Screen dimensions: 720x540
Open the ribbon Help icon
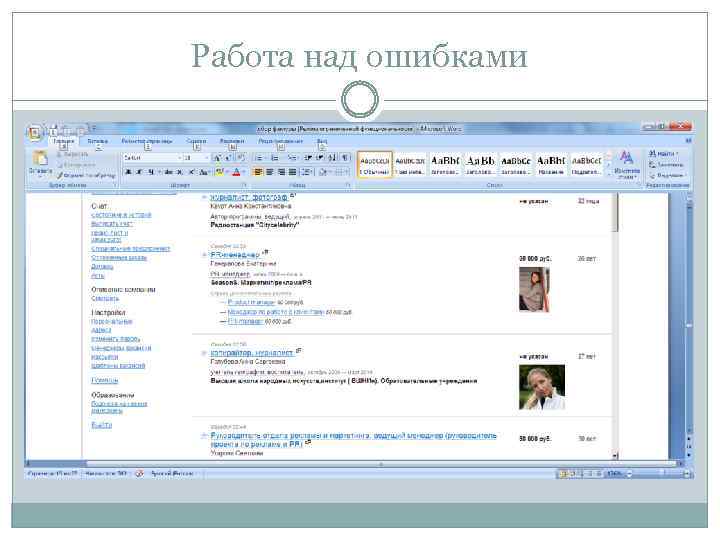(x=688, y=141)
